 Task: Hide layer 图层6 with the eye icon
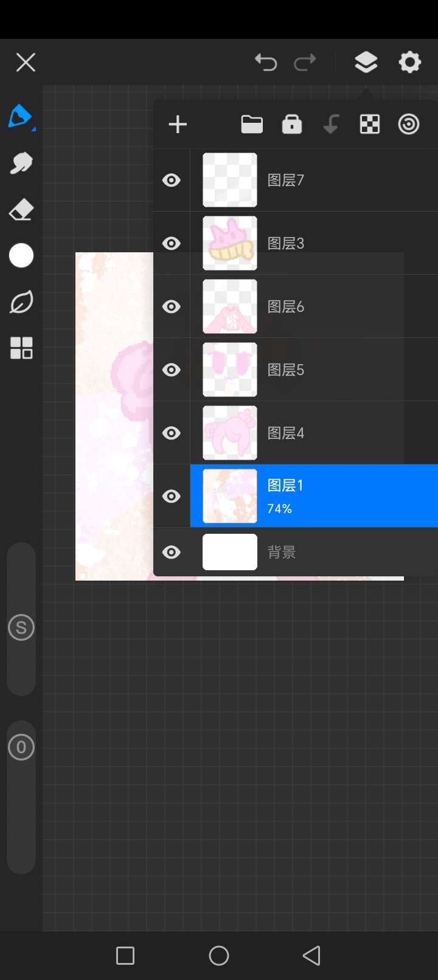click(x=172, y=307)
